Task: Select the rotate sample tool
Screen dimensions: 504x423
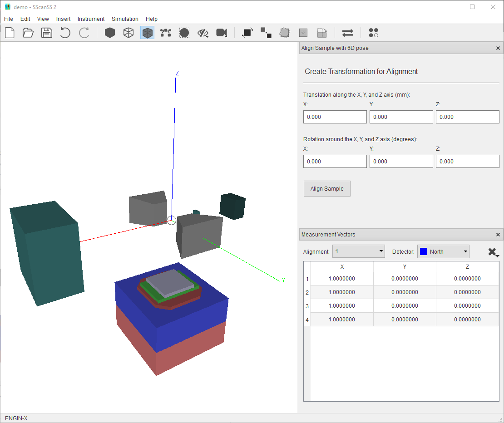Action: [x=247, y=33]
